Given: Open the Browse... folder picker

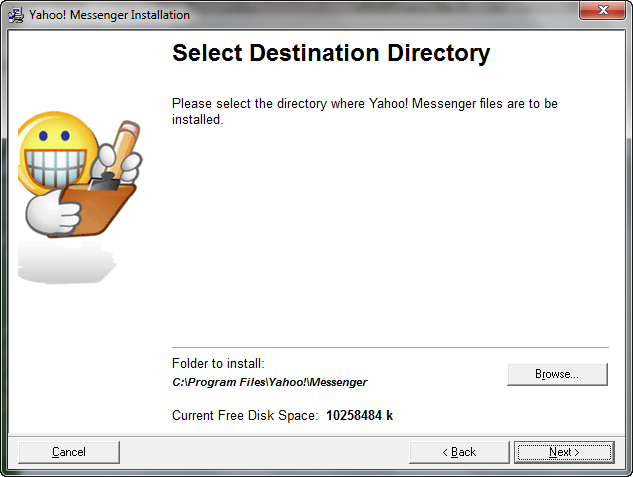Looking at the screenshot, I should 557,374.
